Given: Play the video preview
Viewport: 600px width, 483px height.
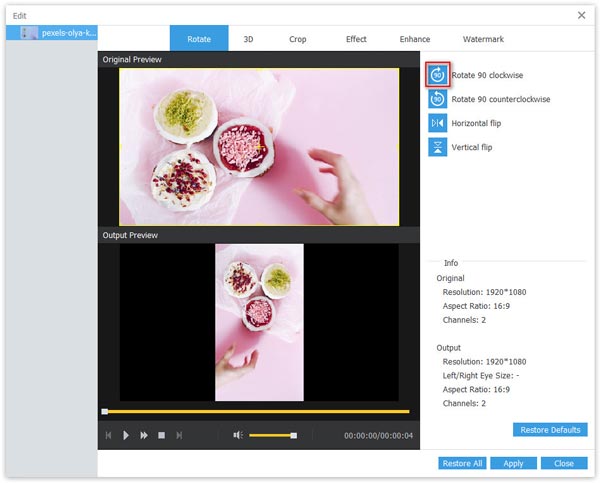Looking at the screenshot, I should tap(126, 435).
